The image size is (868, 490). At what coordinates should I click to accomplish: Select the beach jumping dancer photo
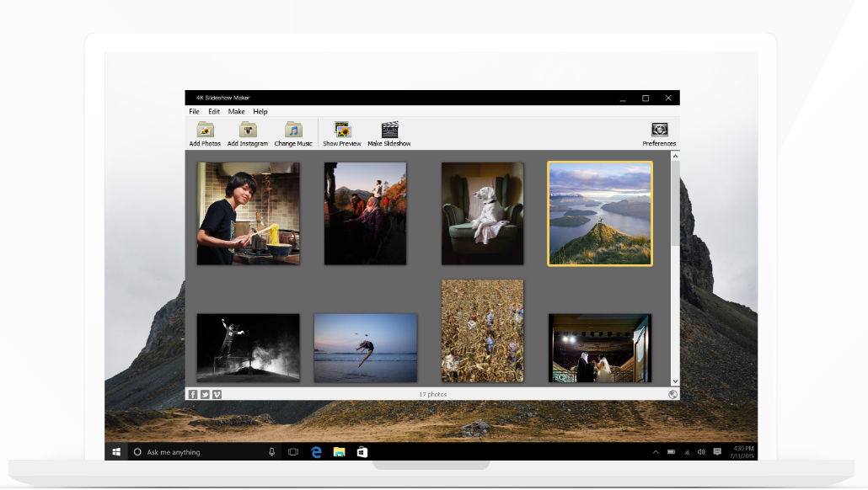point(366,348)
